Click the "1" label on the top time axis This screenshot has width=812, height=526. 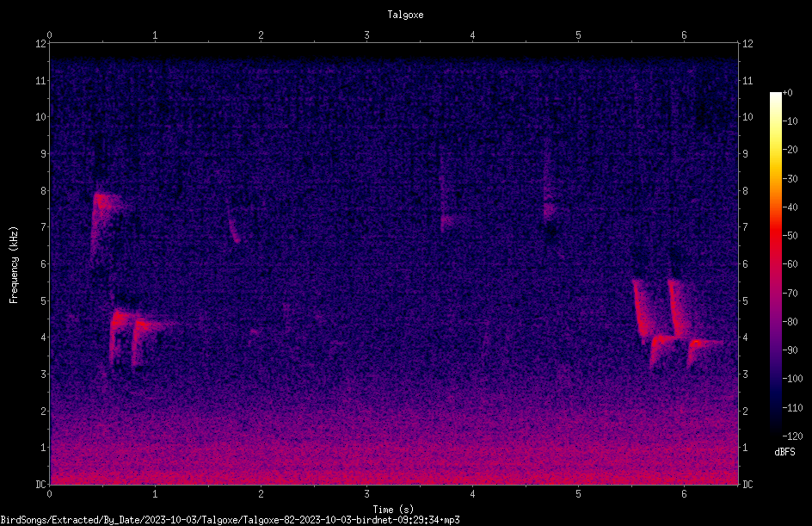point(155,35)
